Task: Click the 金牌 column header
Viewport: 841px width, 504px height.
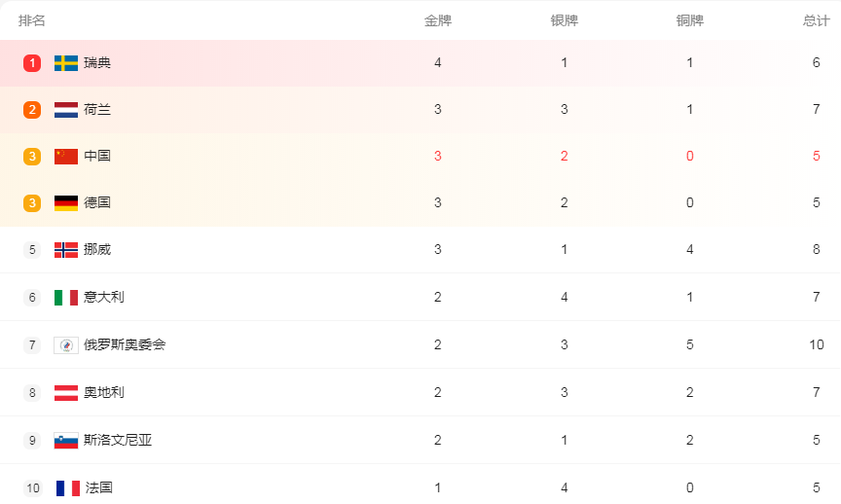Action: (438, 20)
